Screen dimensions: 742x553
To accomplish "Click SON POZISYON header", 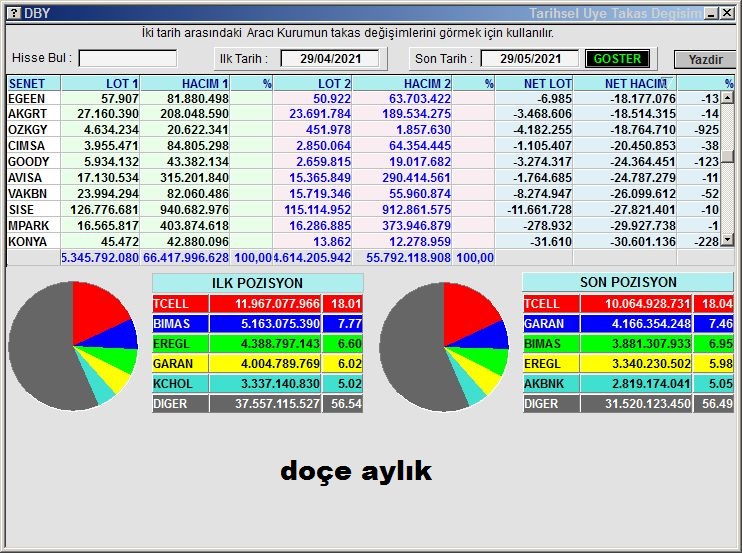I will click(x=628, y=282).
